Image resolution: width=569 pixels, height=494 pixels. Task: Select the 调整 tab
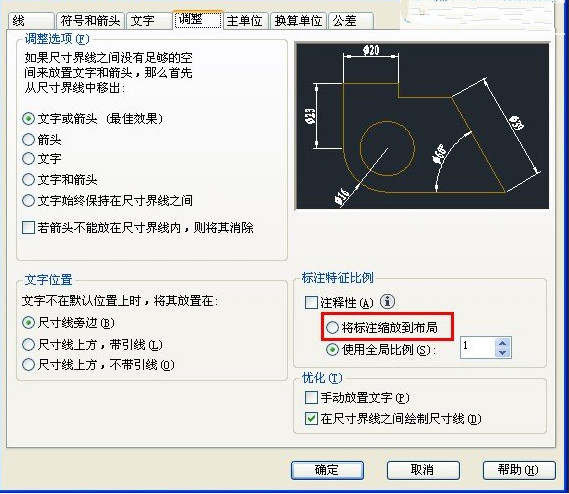click(198, 19)
